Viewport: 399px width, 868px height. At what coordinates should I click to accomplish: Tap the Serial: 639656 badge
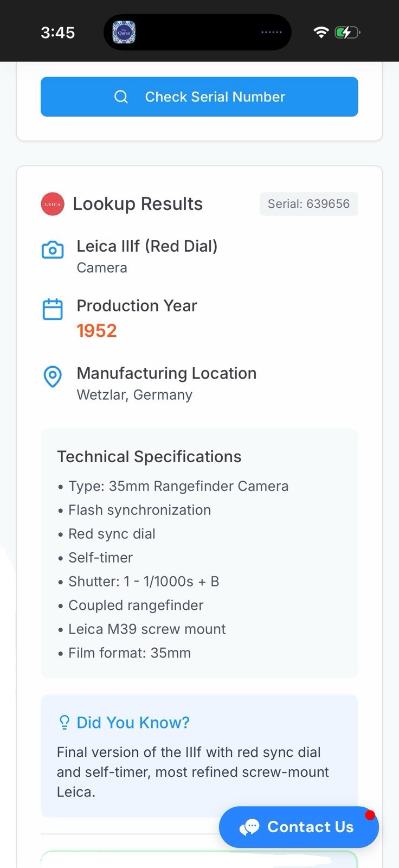point(308,204)
